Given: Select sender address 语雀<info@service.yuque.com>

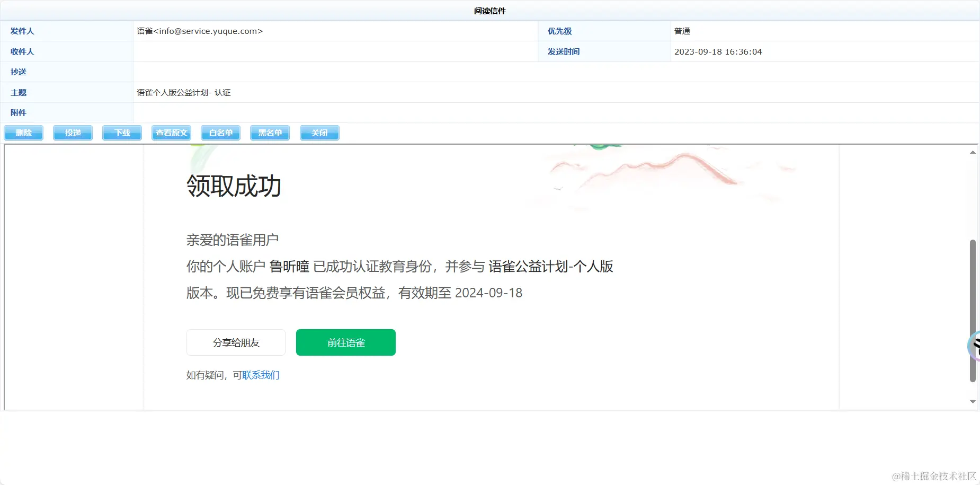Looking at the screenshot, I should click(x=200, y=31).
